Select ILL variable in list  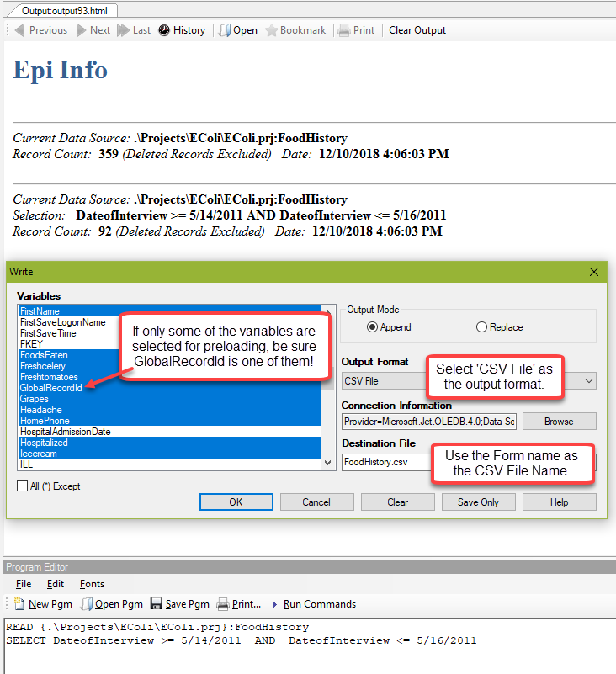170,464
